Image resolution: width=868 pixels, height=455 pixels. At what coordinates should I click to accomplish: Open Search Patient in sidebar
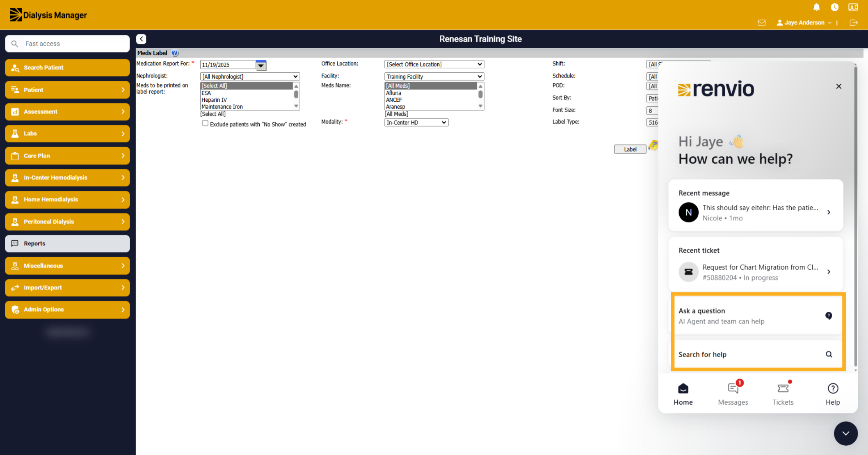click(x=67, y=68)
